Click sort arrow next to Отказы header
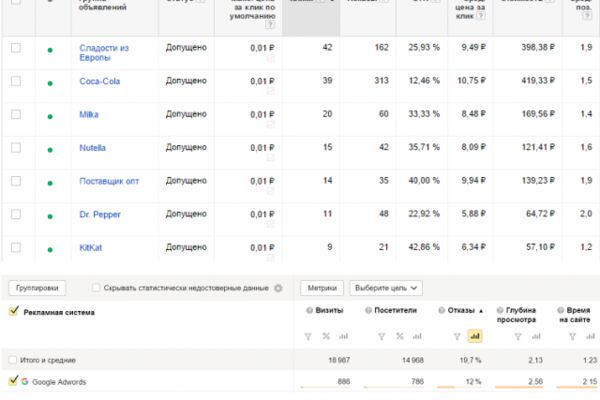The width and height of the screenshot is (600, 400). point(481,310)
